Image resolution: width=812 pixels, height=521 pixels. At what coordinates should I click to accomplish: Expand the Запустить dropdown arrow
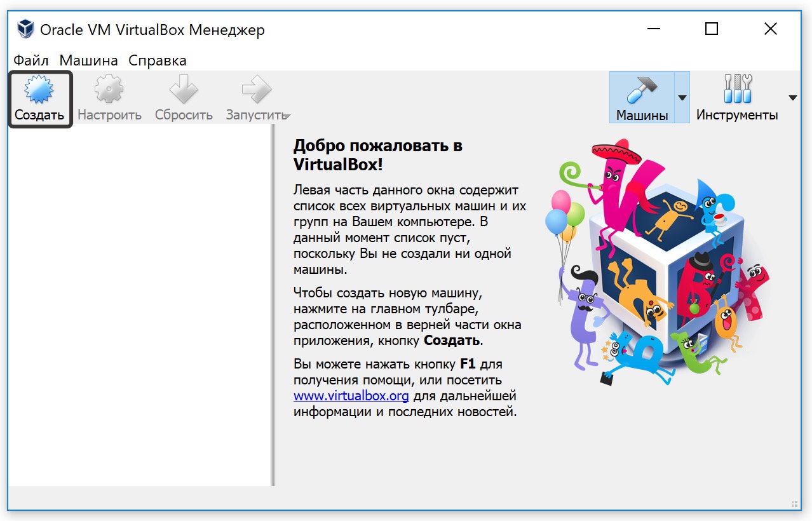[x=287, y=116]
